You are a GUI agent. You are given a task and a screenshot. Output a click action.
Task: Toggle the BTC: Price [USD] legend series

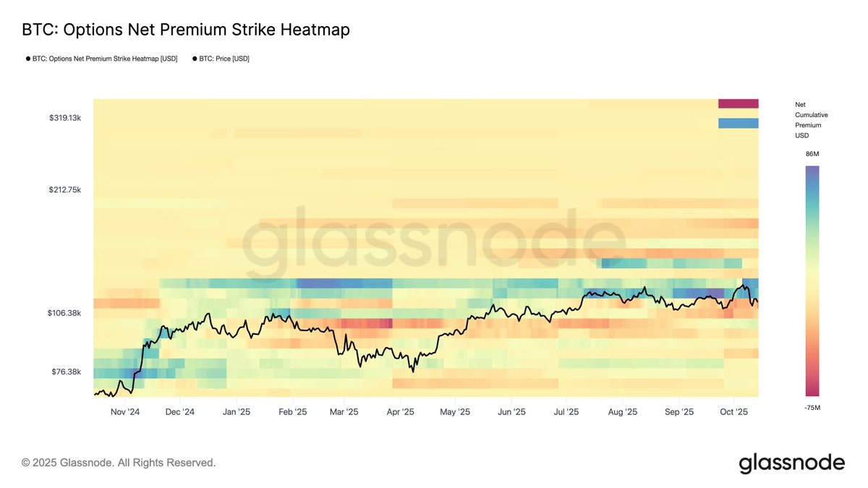pyautogui.click(x=224, y=59)
